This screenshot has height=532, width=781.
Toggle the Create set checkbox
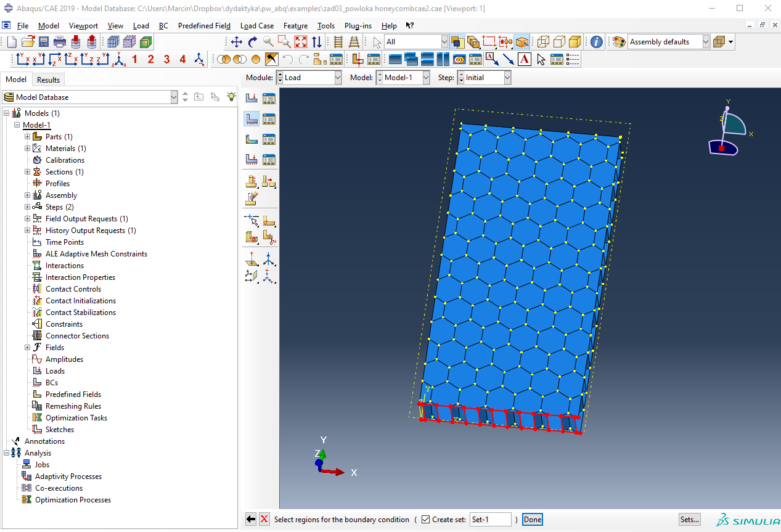coord(425,520)
